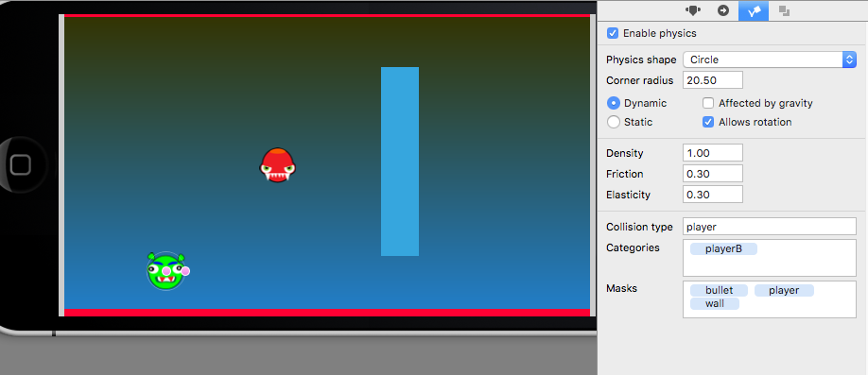Open the Physics shape dropdown
This screenshot has height=375, width=868.
pos(770,60)
